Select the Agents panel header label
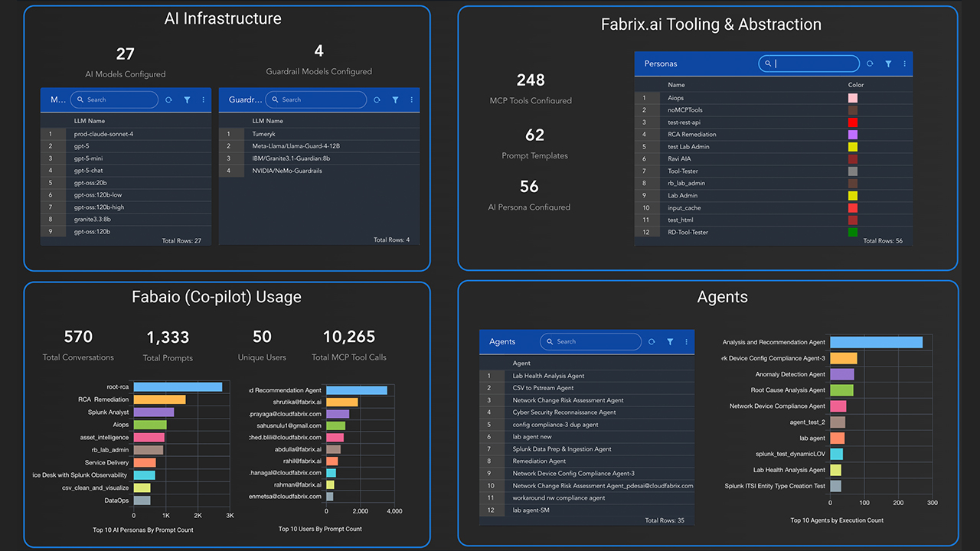The width and height of the screenshot is (980, 551). tap(722, 297)
